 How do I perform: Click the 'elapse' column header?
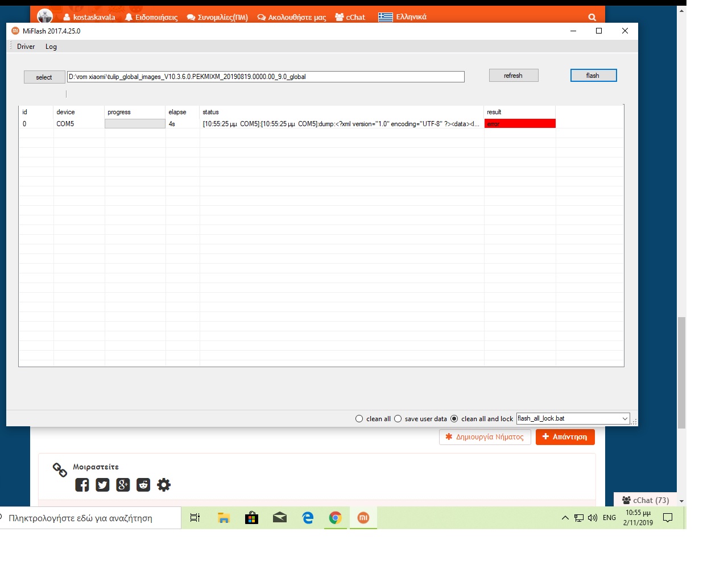183,112
